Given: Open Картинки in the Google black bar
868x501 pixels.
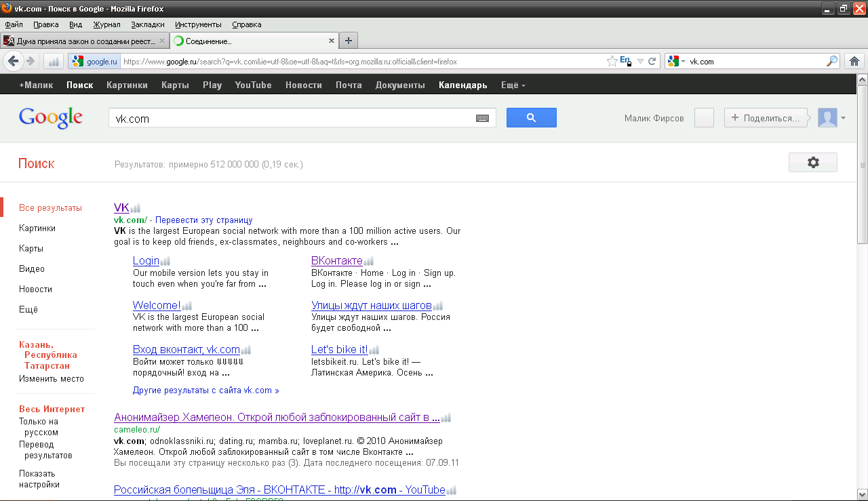Looking at the screenshot, I should pos(127,85).
